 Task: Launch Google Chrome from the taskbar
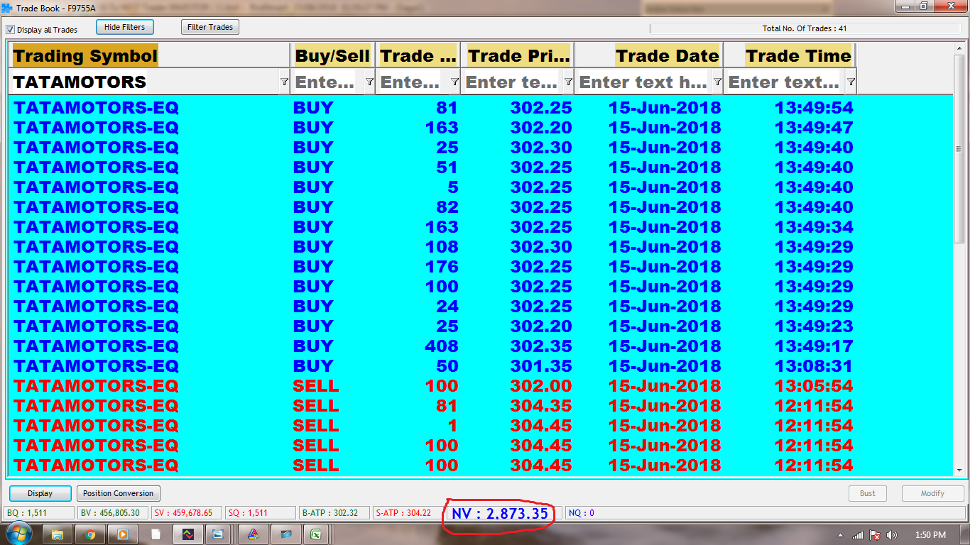pyautogui.click(x=90, y=534)
